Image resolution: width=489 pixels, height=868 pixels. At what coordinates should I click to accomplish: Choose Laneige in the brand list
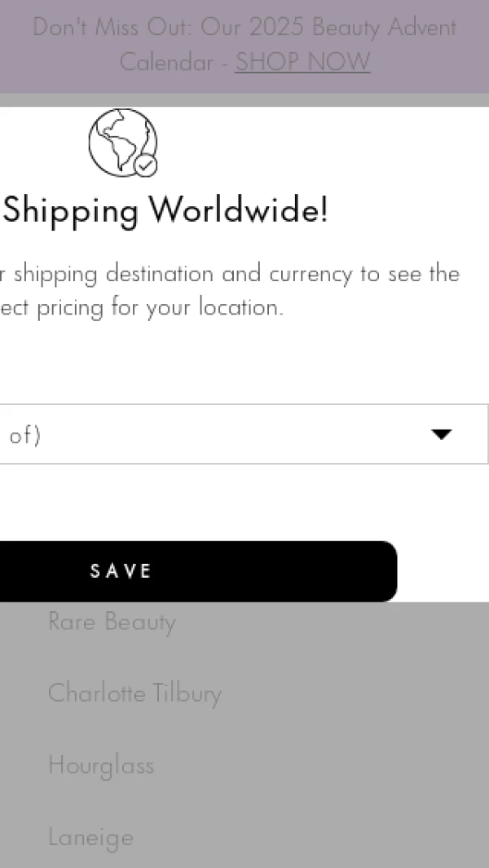(90, 837)
